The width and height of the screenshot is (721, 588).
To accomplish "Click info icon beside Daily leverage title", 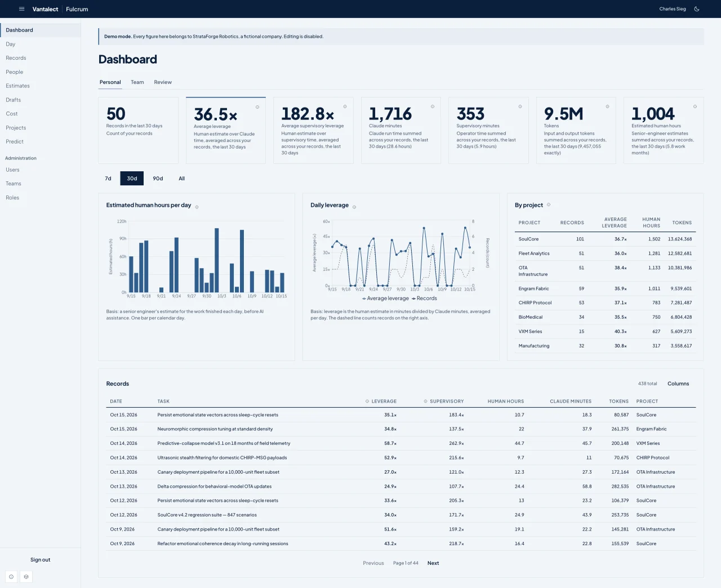I will pos(354,207).
